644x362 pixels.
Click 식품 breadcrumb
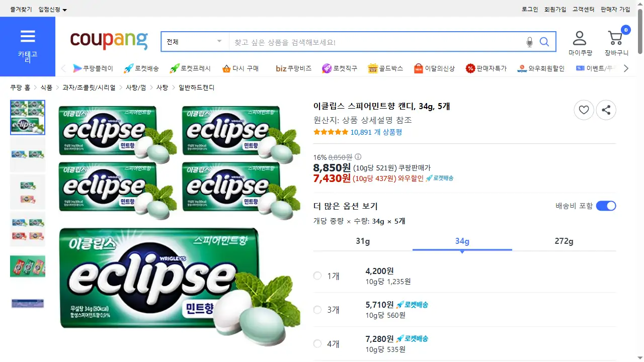click(46, 87)
